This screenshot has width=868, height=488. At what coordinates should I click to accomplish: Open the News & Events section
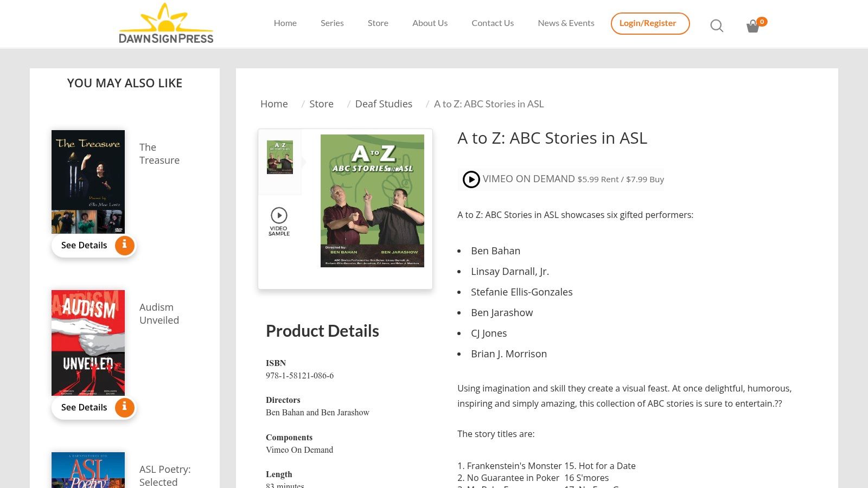566,23
